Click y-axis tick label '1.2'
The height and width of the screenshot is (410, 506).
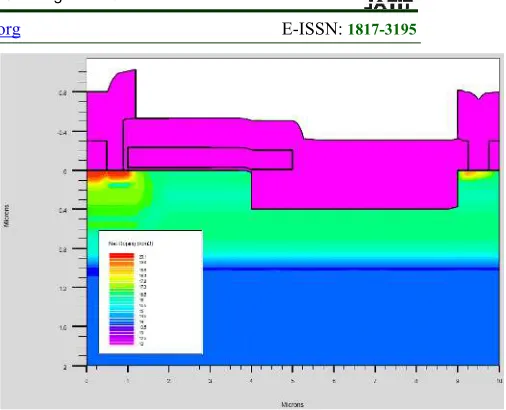[x=63, y=288]
